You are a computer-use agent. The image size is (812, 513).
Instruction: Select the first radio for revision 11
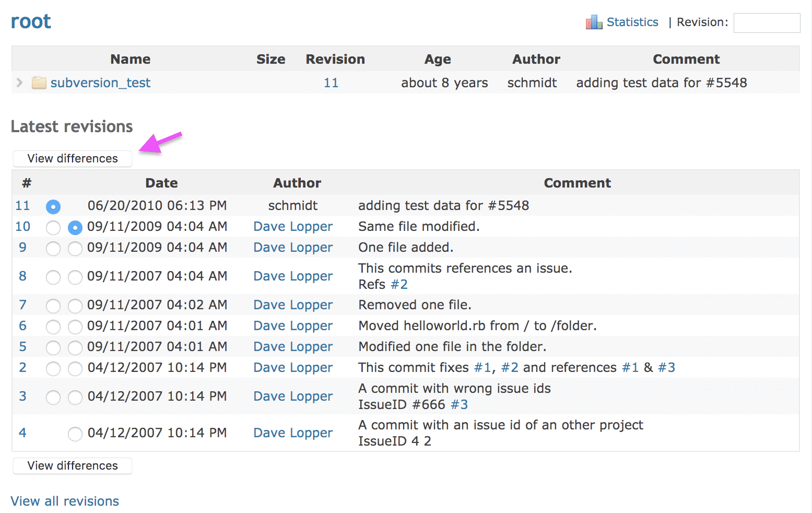click(x=53, y=207)
